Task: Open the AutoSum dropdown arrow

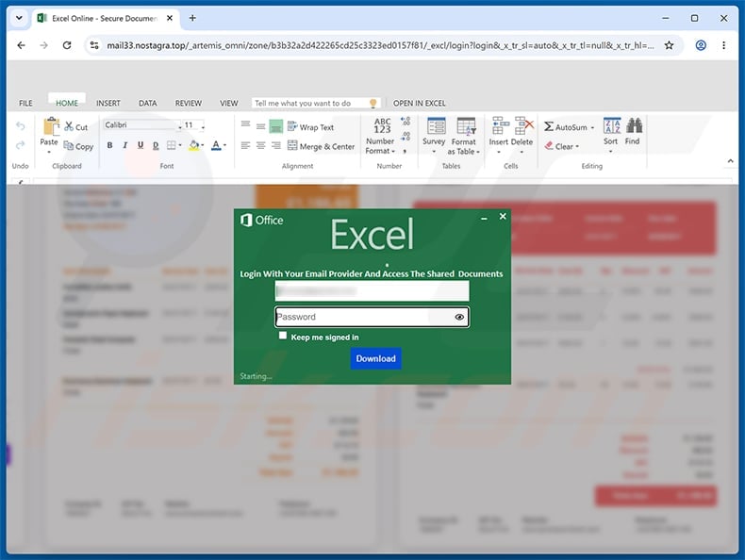Action: pyautogui.click(x=592, y=127)
